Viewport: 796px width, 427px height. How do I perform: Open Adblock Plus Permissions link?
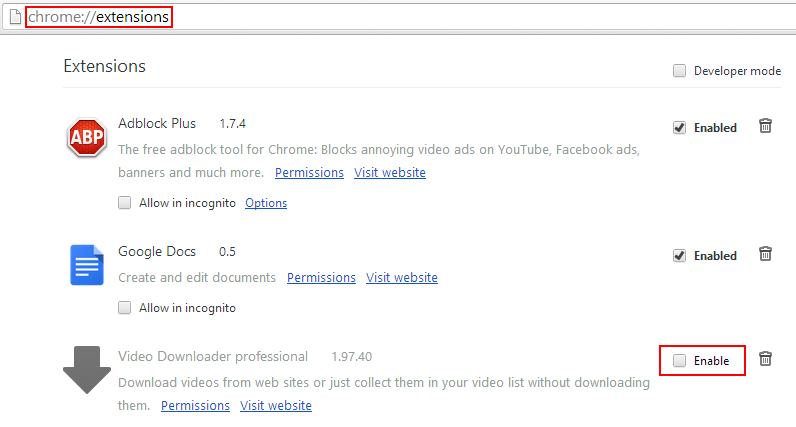[309, 173]
